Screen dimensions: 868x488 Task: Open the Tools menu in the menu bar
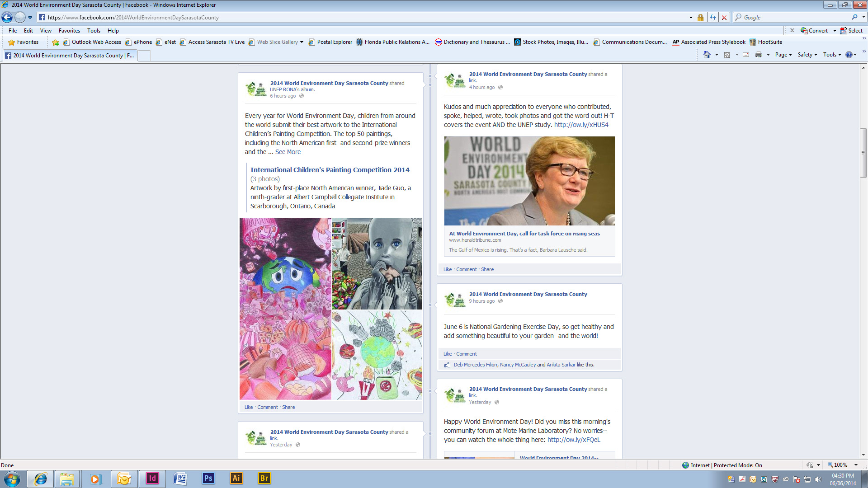pyautogui.click(x=94, y=31)
